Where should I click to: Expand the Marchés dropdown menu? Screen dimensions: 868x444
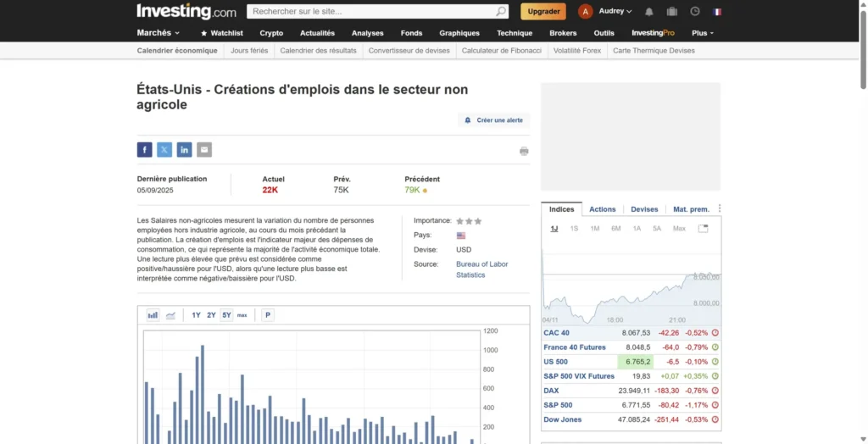pos(159,33)
